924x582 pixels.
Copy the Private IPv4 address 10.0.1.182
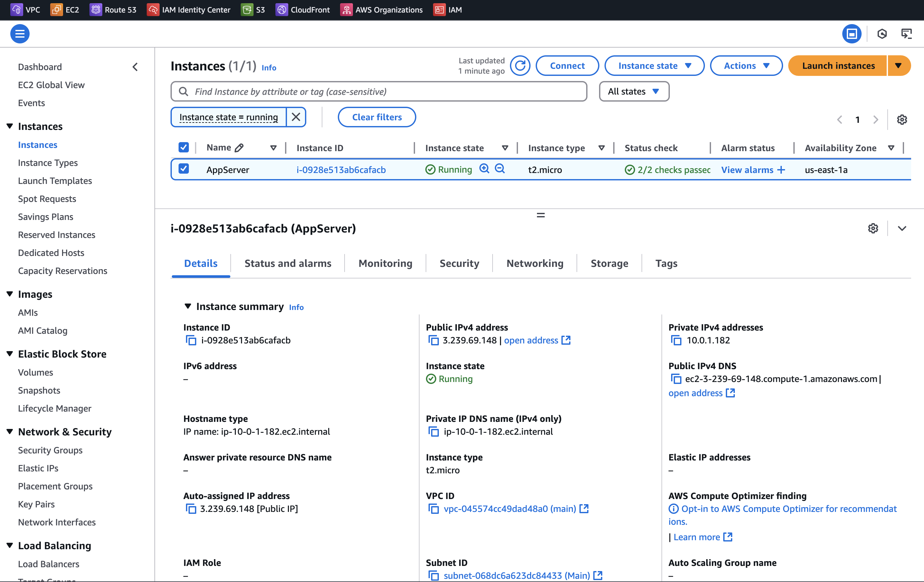pos(676,341)
